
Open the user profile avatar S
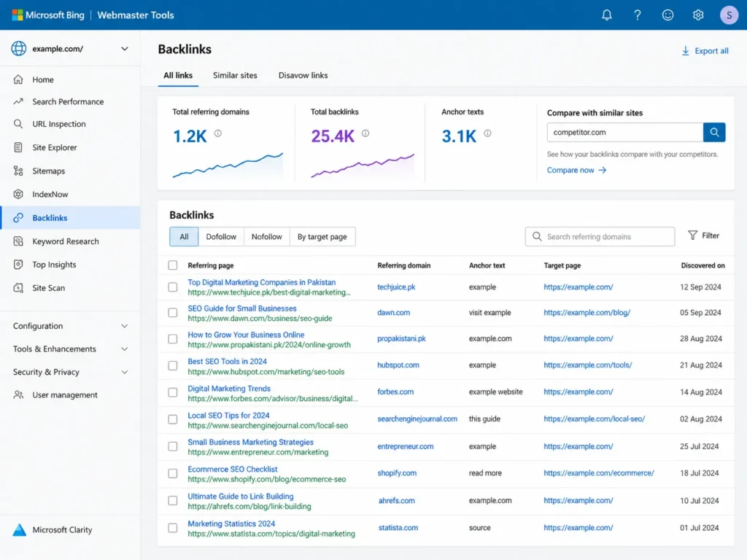[729, 15]
